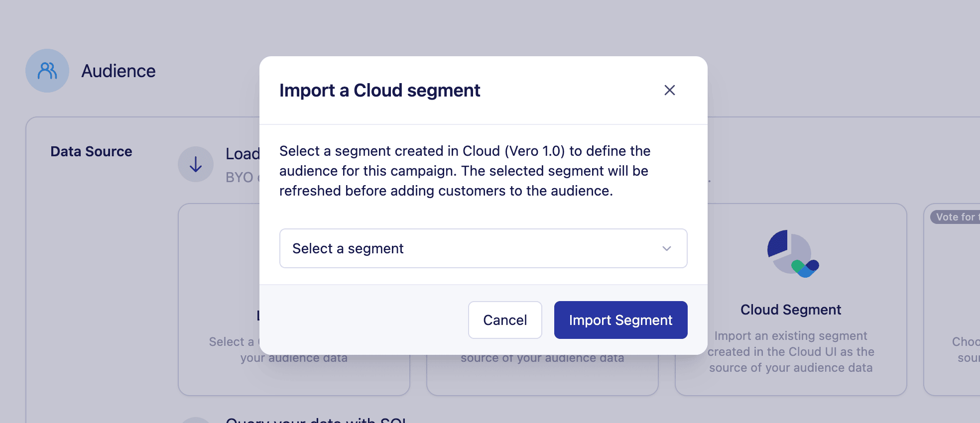The height and width of the screenshot is (423, 980).
Task: Close the Import a Cloud segment dialog
Action: point(669,90)
